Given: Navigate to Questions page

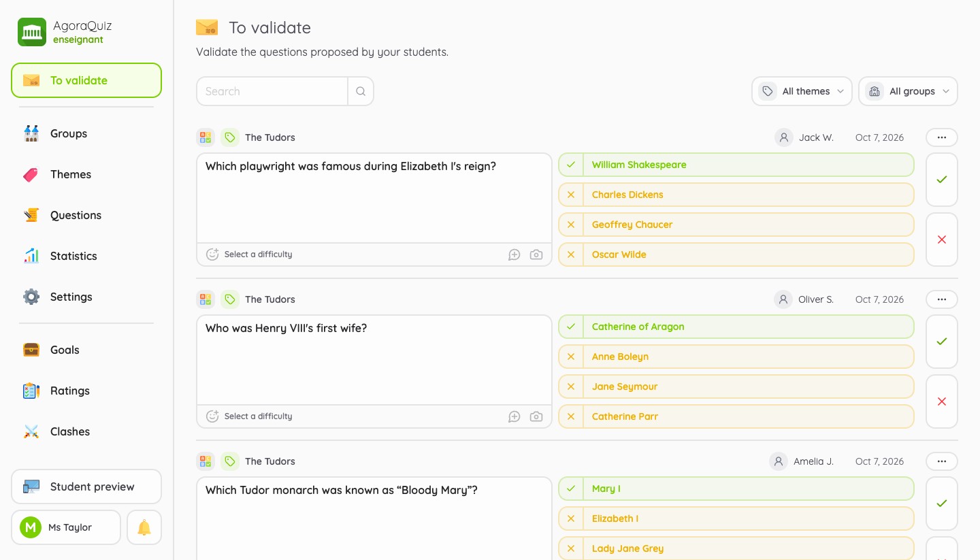Looking at the screenshot, I should click(86, 215).
